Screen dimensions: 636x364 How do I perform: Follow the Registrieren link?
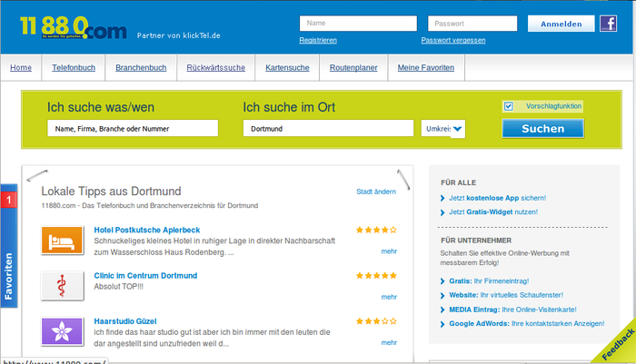[x=318, y=40]
